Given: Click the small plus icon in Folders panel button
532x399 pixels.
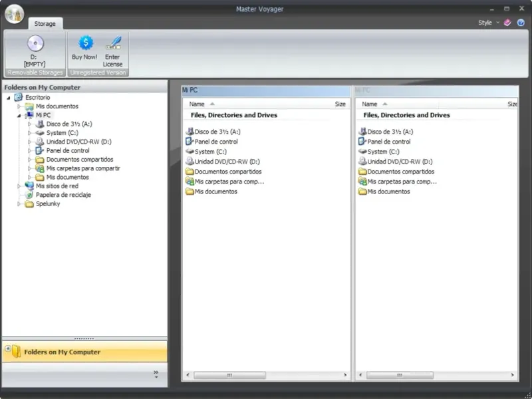Looking at the screenshot, I should [x=8, y=348].
